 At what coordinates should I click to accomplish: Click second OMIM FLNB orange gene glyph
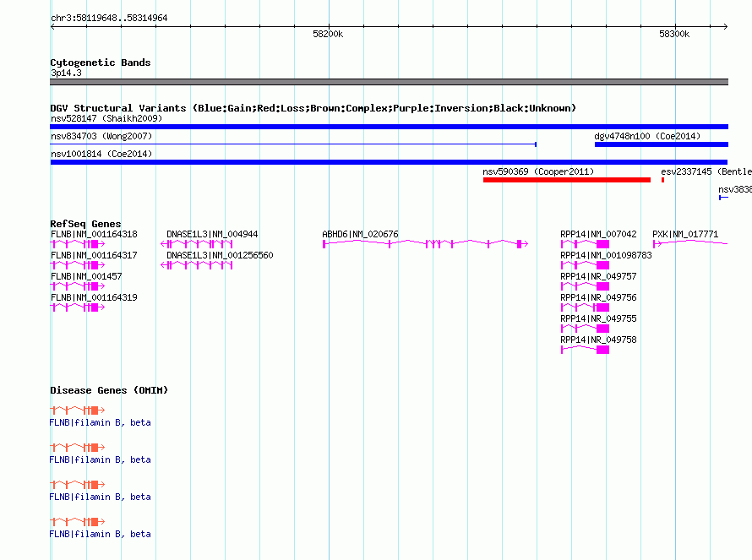point(77,448)
